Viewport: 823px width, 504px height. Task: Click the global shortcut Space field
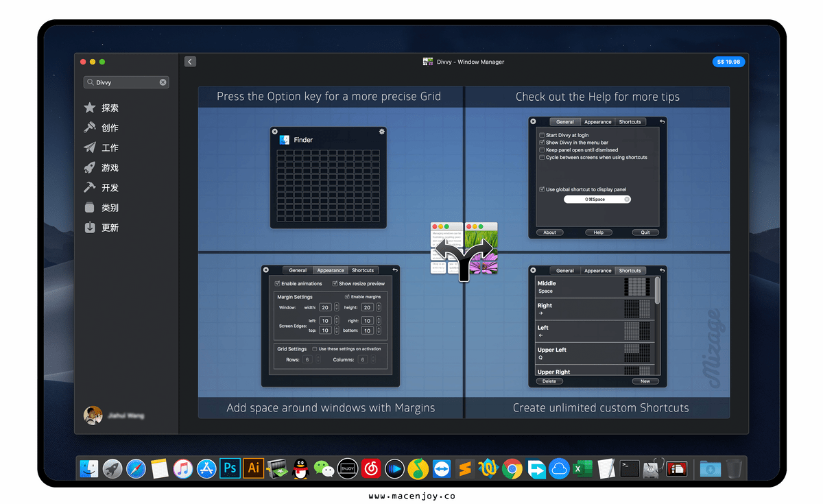click(x=597, y=200)
